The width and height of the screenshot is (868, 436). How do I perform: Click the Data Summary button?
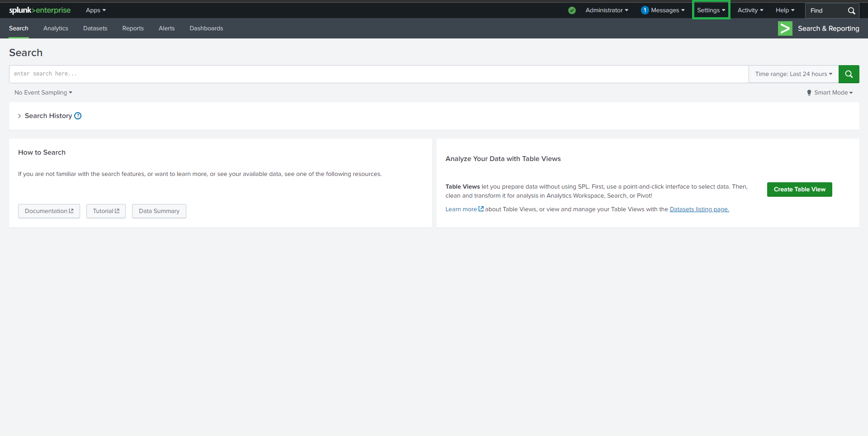pos(159,211)
